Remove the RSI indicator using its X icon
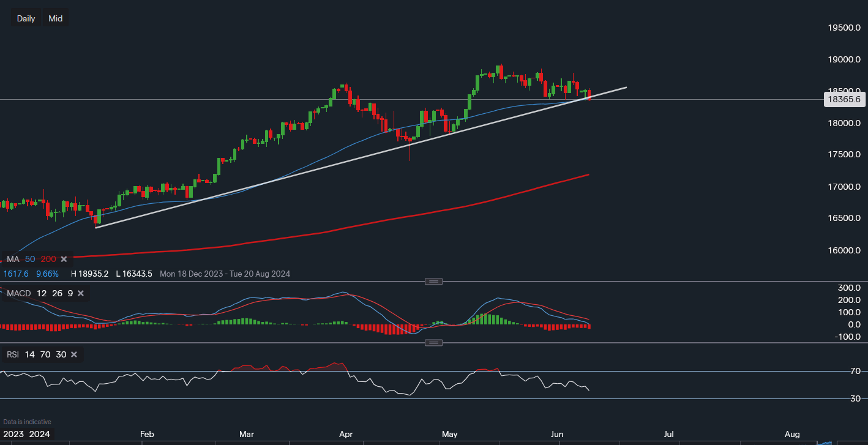Screen dimensions: 868x445 pyautogui.click(x=73, y=354)
